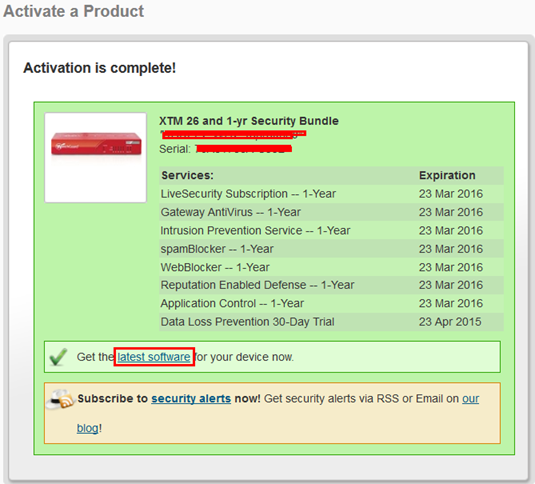Select "Application Control -- 1-Year" row
Image resolution: width=535 pixels, height=484 pixels.
coord(331,303)
